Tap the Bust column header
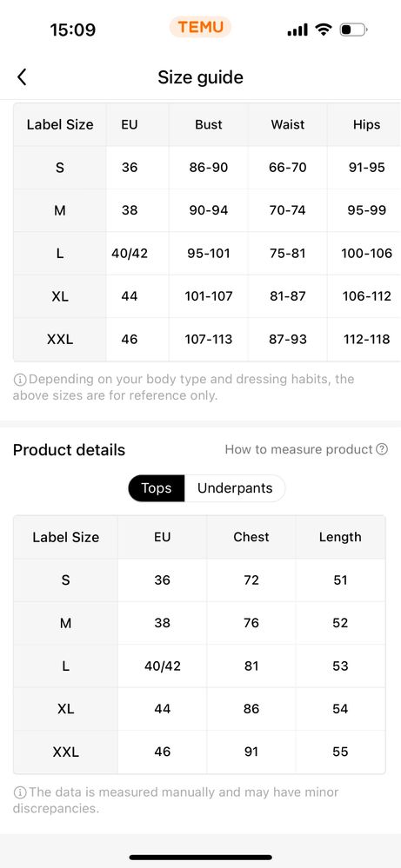Image resolution: width=401 pixels, height=868 pixels. (x=208, y=124)
